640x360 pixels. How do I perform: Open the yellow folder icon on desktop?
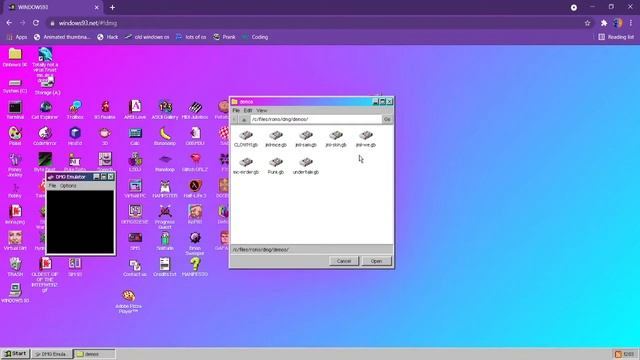coord(15,58)
